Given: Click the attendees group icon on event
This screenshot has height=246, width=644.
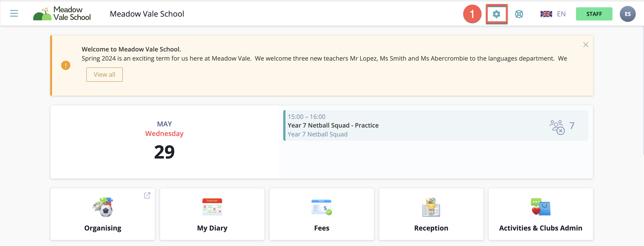Looking at the screenshot, I should (x=557, y=127).
